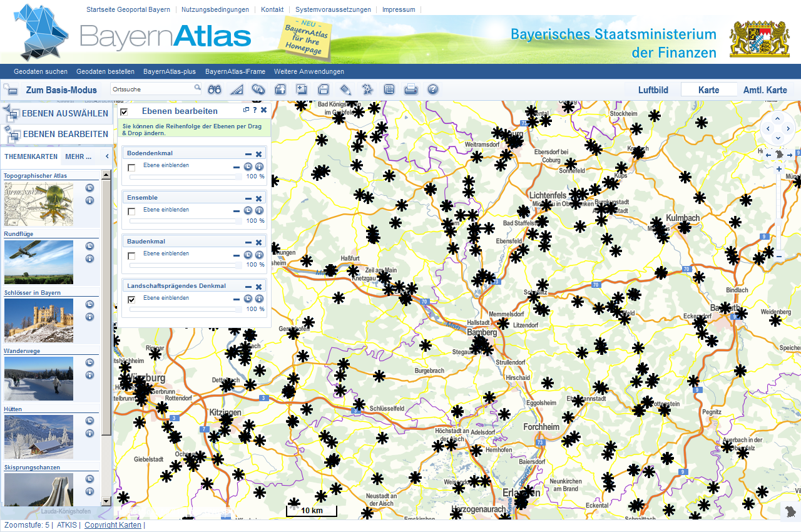Click the binoculars search icon in toolbar

tap(215, 90)
